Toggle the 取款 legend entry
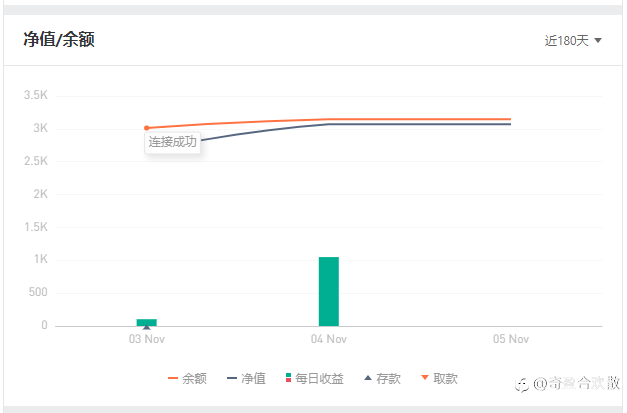627x413 pixels. pyautogui.click(x=445, y=379)
